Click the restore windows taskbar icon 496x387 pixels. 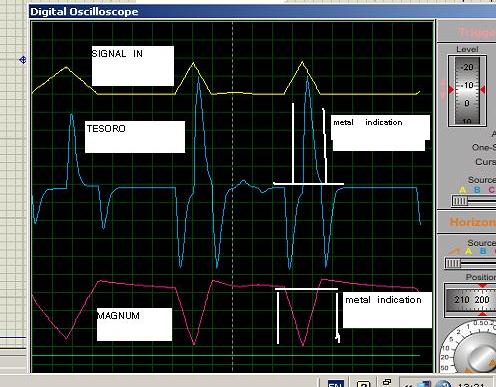[387, 382]
